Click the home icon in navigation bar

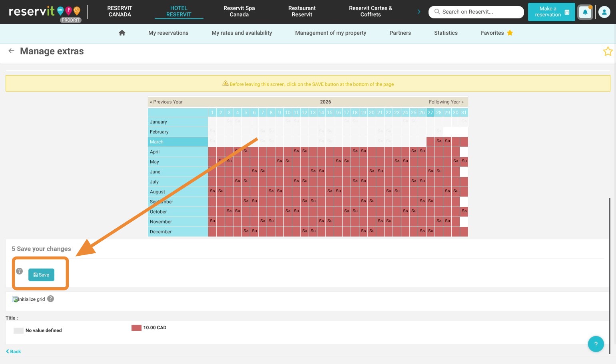(122, 33)
